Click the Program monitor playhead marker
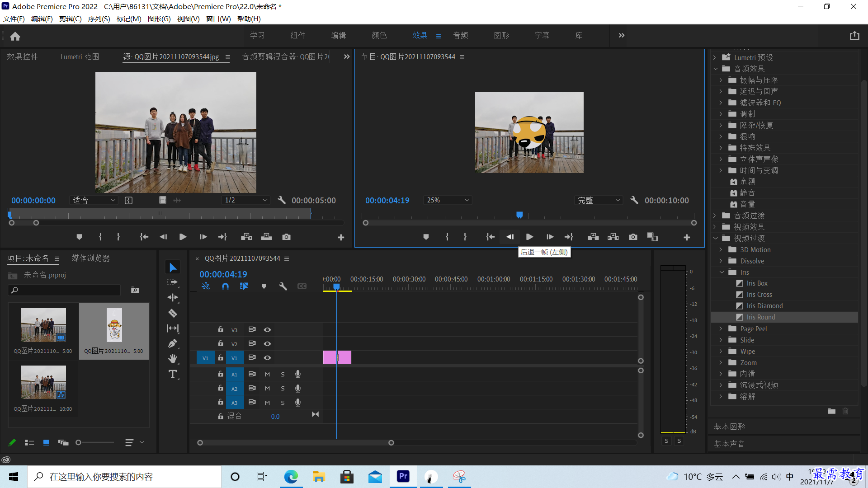 click(x=519, y=215)
